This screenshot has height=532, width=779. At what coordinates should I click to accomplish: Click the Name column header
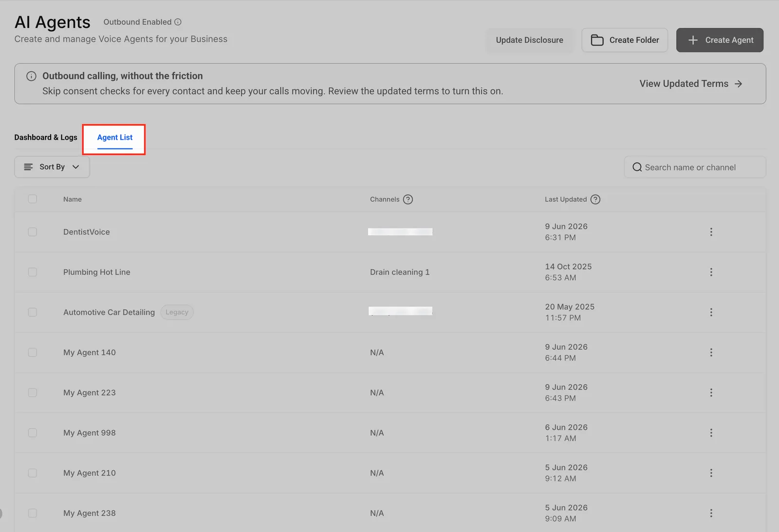[73, 199]
